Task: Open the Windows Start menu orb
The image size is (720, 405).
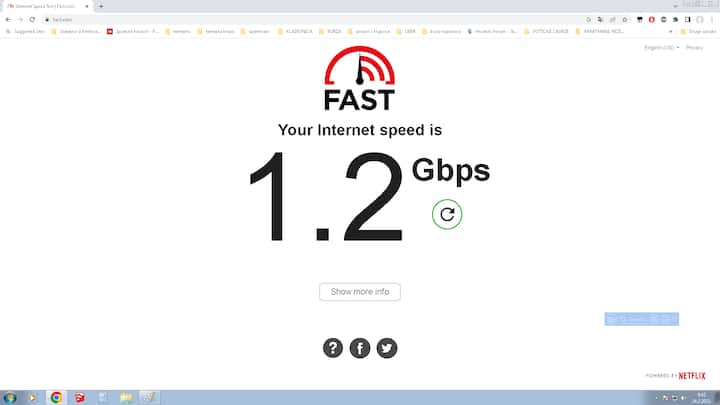Action: [x=10, y=398]
